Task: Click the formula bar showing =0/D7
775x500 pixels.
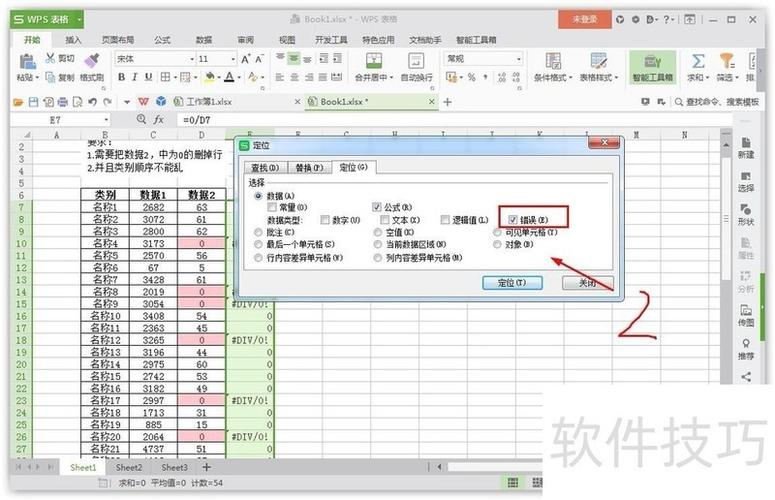Action: [x=455, y=120]
